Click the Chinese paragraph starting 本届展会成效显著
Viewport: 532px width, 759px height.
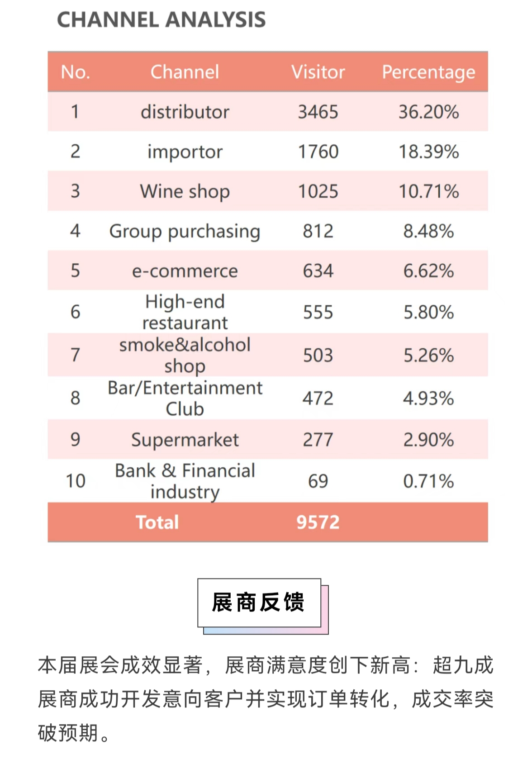(266, 699)
